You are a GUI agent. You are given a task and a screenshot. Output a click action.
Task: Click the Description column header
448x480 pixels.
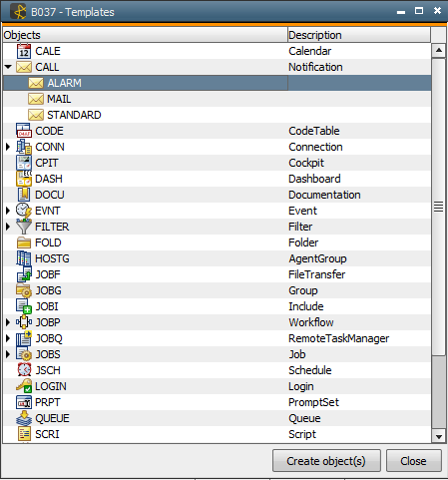coord(358,35)
